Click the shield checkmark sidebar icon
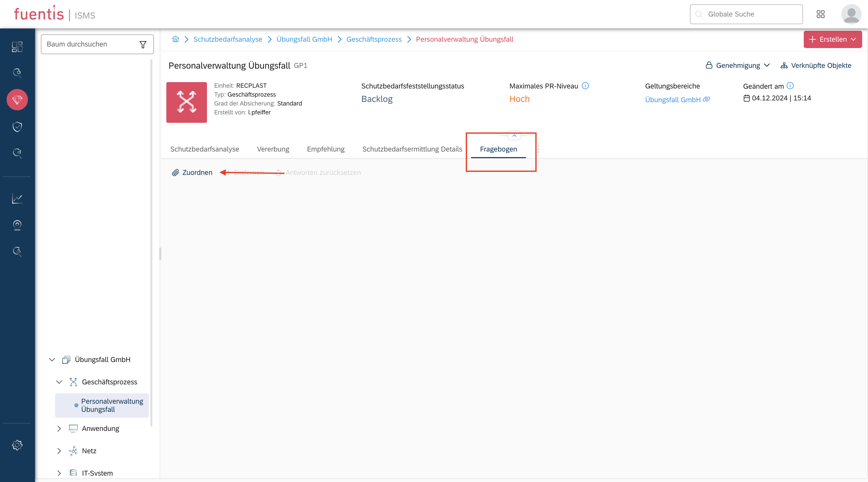The height and width of the screenshot is (482, 868). pyautogui.click(x=17, y=127)
